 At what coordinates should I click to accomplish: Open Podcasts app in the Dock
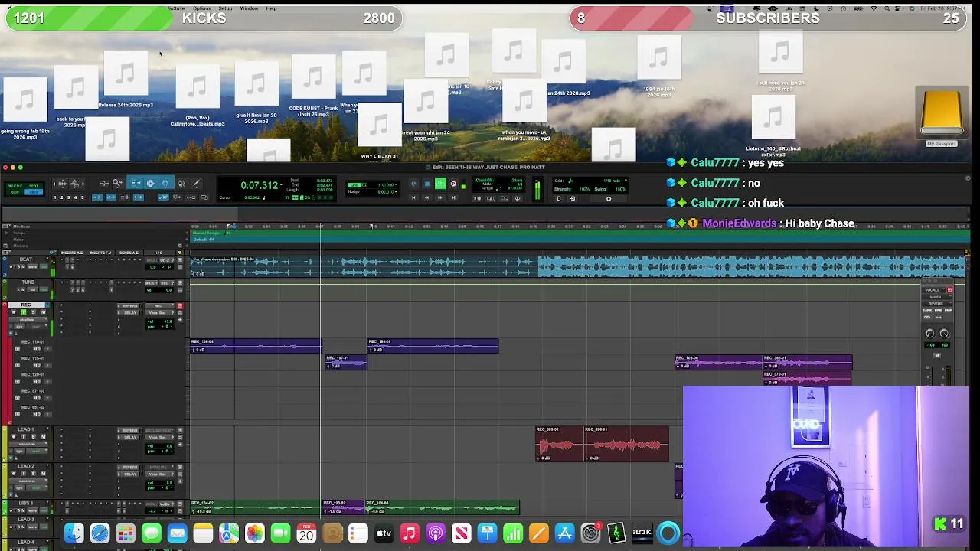pos(435,533)
